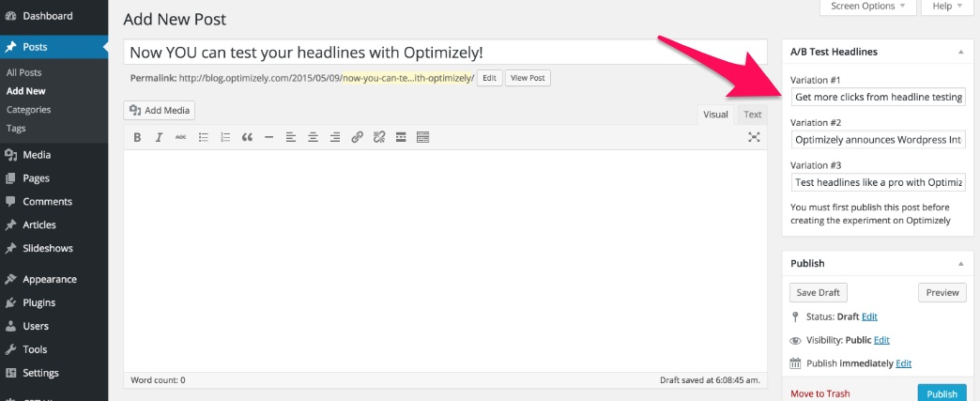Edit the post Visibility
The image size is (980, 401).
tap(881, 340)
